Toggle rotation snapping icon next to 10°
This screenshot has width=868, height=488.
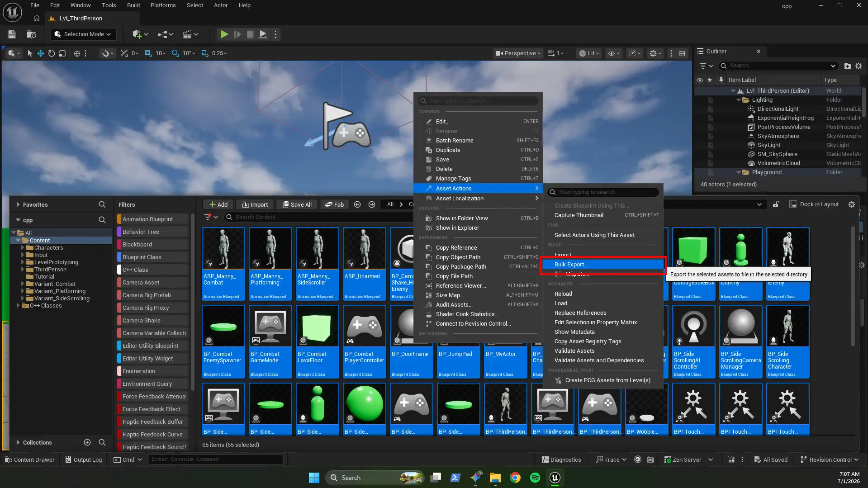(x=175, y=53)
